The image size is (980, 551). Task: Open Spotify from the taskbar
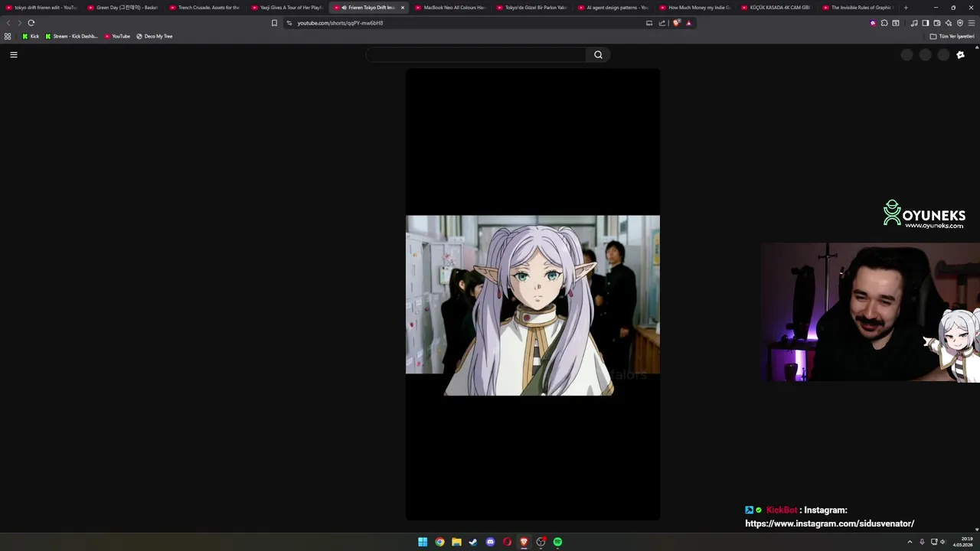[557, 542]
